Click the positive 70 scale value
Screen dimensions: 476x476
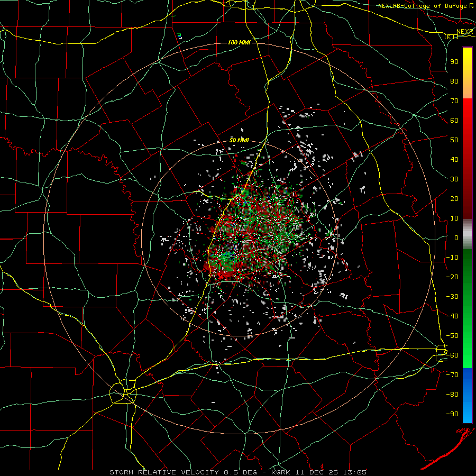point(454,101)
